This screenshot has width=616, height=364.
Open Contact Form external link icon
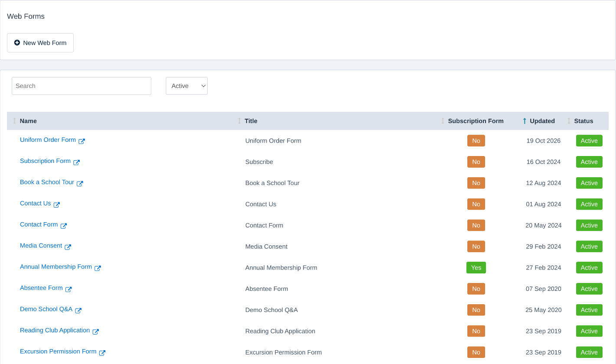64,226
